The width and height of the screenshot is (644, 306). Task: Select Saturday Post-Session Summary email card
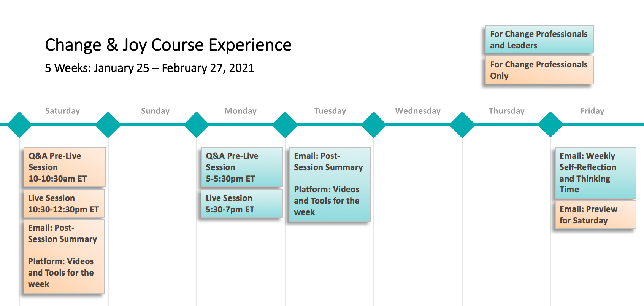point(64,256)
